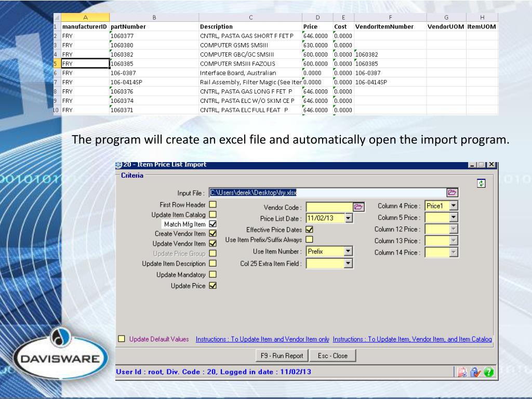Click the Esc - Close button
The image size is (532, 399).
(x=332, y=355)
